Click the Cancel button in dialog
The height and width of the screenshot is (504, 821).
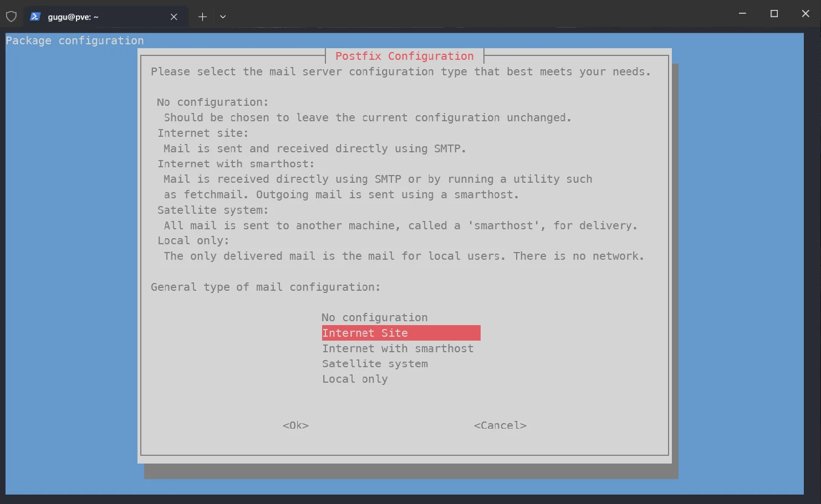coord(500,425)
